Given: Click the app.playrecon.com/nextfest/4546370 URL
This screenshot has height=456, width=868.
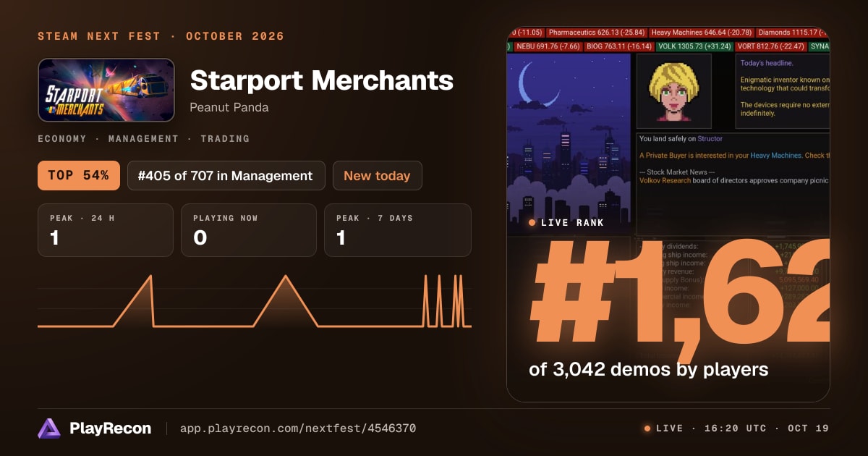Looking at the screenshot, I should [x=297, y=428].
